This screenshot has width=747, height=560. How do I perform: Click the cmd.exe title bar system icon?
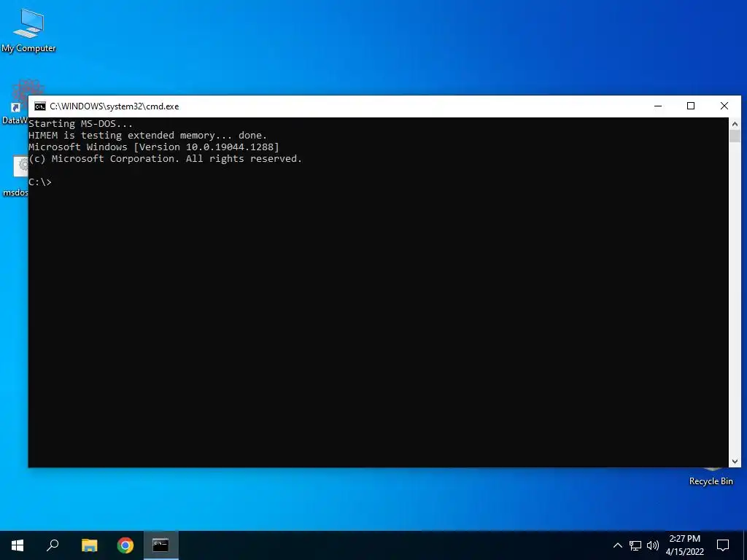coord(40,106)
